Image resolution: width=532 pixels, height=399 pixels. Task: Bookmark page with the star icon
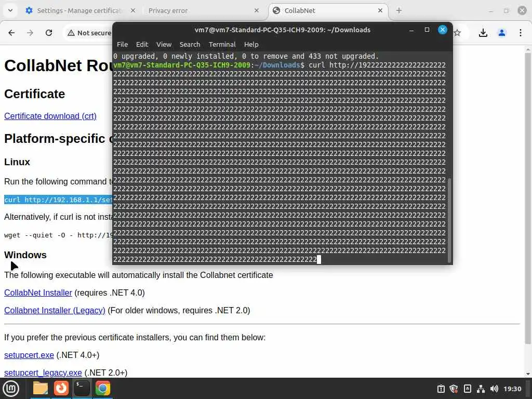pyautogui.click(x=457, y=33)
